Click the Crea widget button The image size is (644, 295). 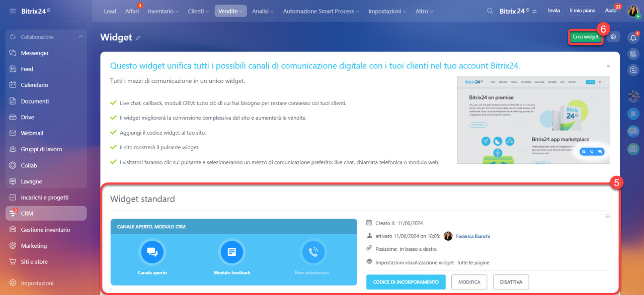(x=585, y=37)
